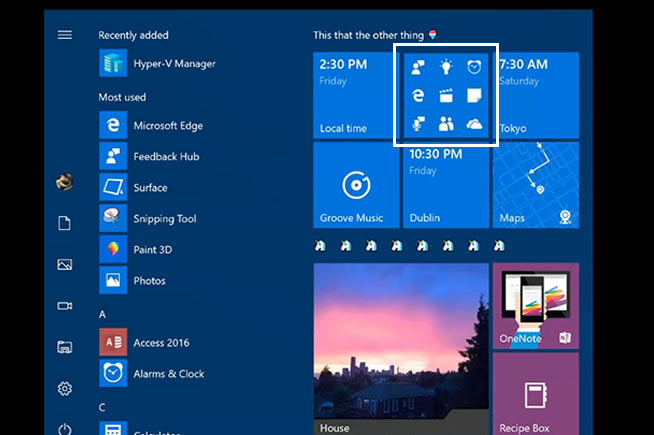
Task: Start the Snipping Tool
Action: (148, 219)
